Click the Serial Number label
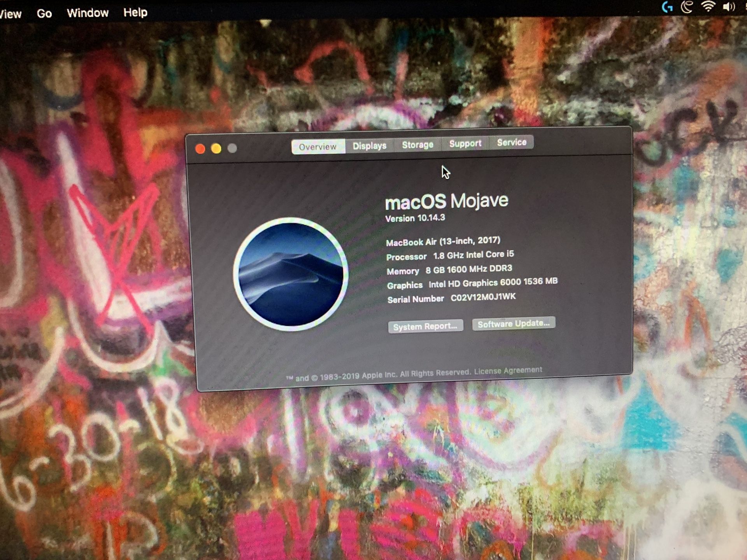The height and width of the screenshot is (560, 747). [x=416, y=299]
